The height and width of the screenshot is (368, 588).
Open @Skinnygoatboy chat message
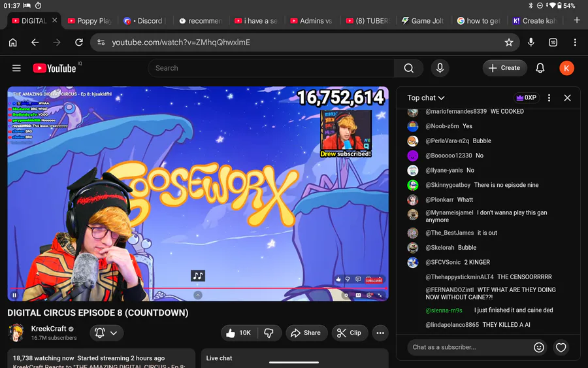(x=487, y=185)
